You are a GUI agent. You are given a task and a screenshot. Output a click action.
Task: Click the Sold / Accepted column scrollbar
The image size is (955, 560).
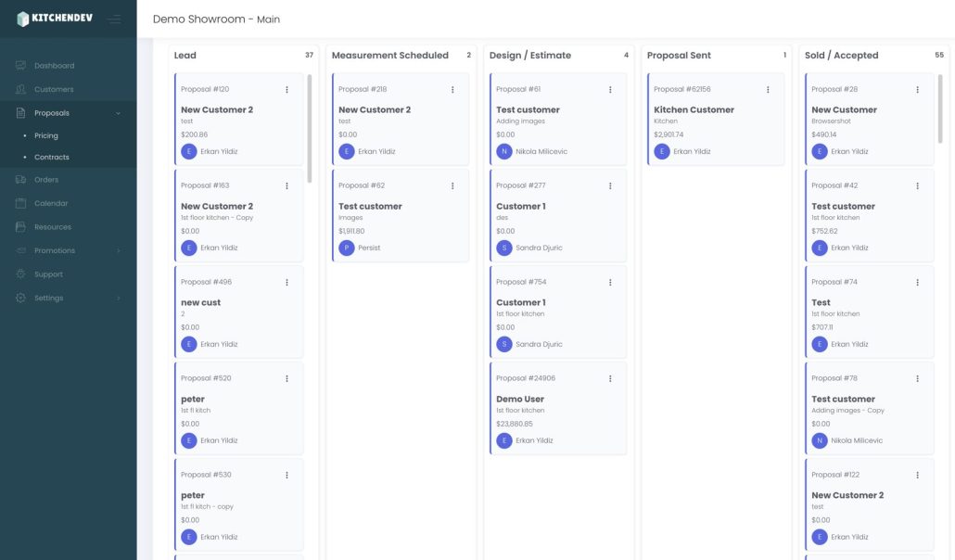tap(940, 108)
